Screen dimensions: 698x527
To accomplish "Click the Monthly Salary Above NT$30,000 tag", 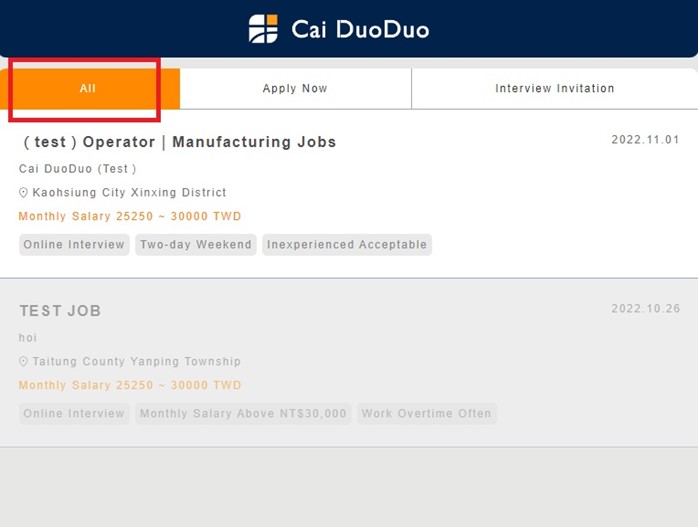I will (243, 414).
